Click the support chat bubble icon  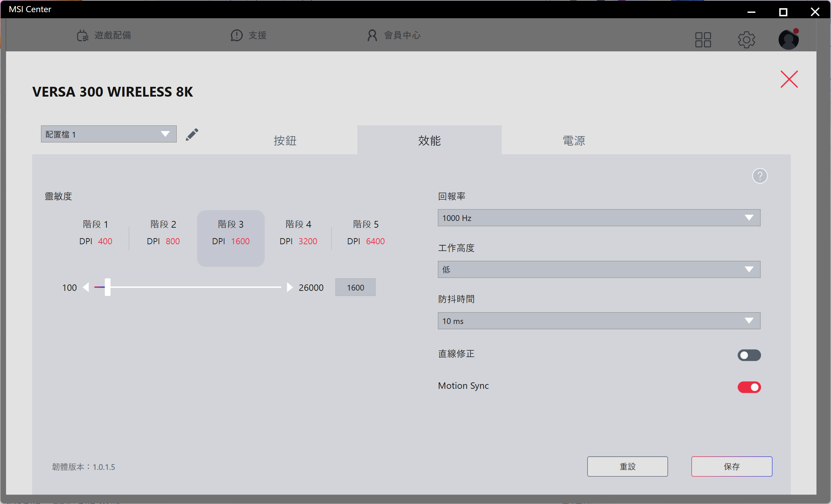coord(237,35)
